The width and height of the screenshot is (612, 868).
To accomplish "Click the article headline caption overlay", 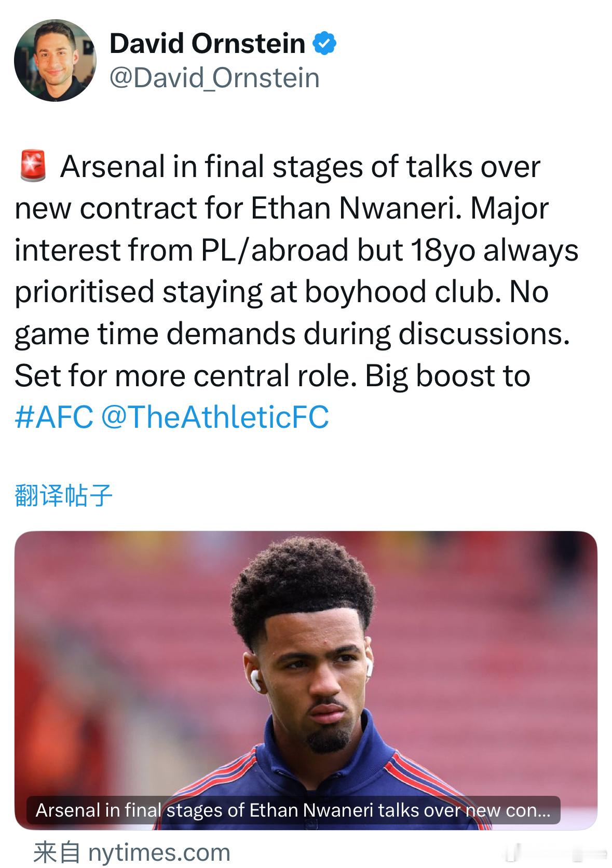I will pyautogui.click(x=293, y=810).
